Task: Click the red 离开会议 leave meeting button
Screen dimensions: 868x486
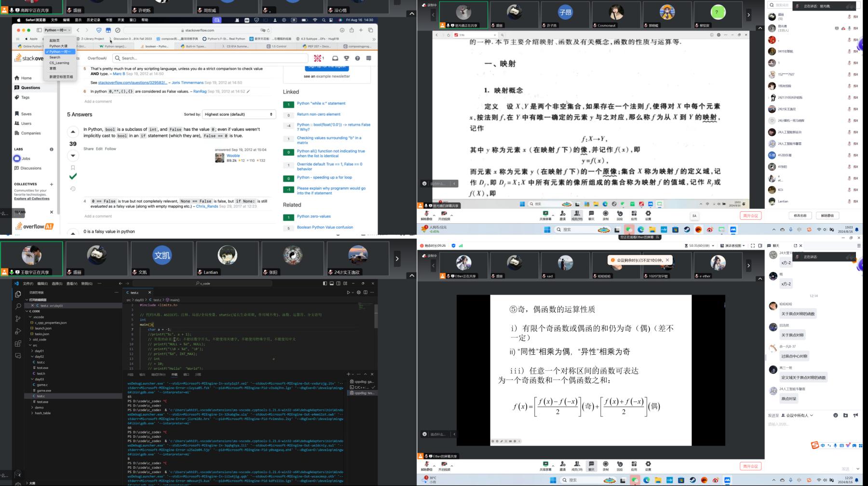Action: pyautogui.click(x=750, y=216)
